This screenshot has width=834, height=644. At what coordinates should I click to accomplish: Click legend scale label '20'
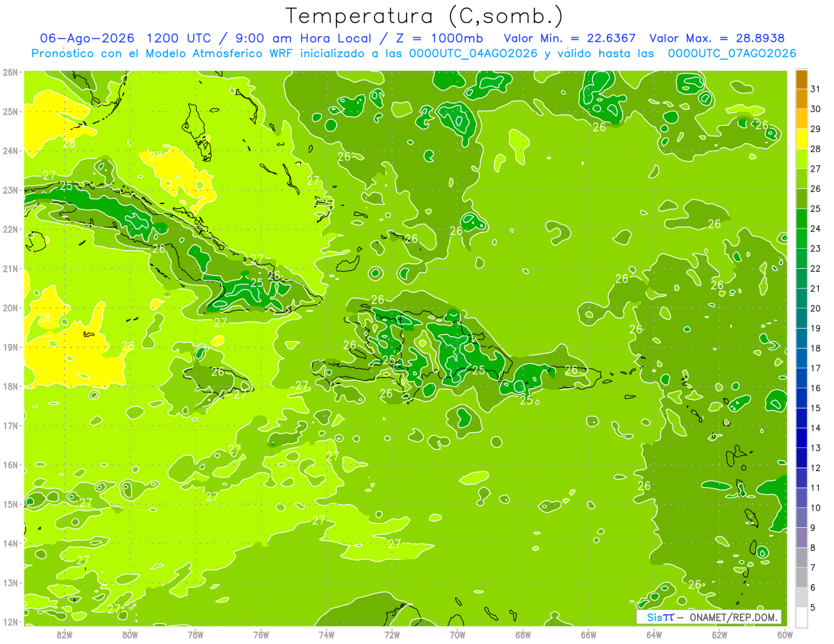[815, 308]
